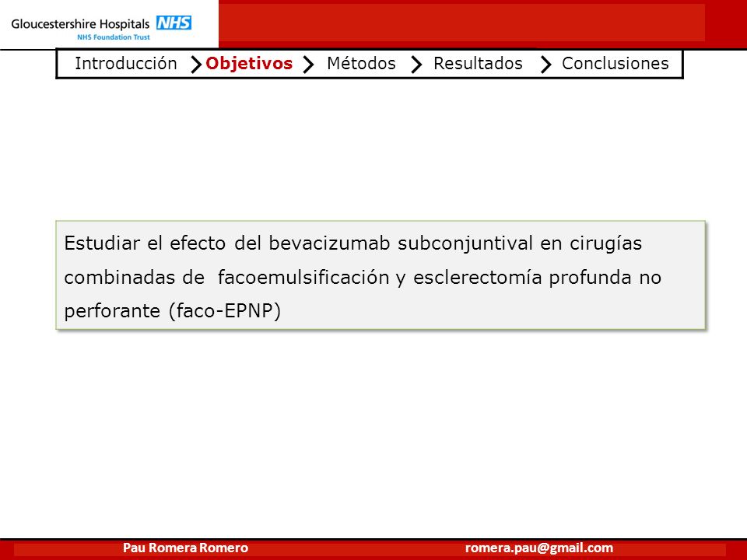Click the NHS Foundation Trust subtitle
The height and width of the screenshot is (560, 747).
[x=114, y=37]
